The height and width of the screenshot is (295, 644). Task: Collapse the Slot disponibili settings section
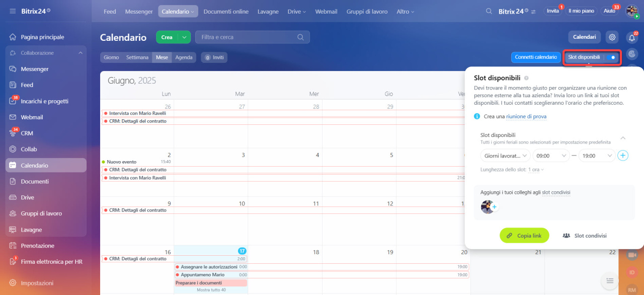tap(623, 138)
